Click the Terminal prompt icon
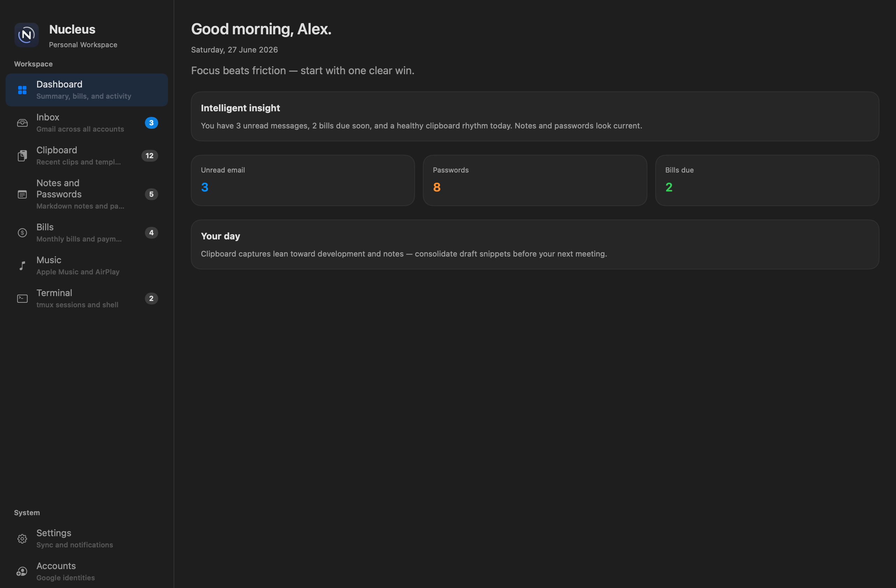This screenshot has width=896, height=588. coord(22,299)
